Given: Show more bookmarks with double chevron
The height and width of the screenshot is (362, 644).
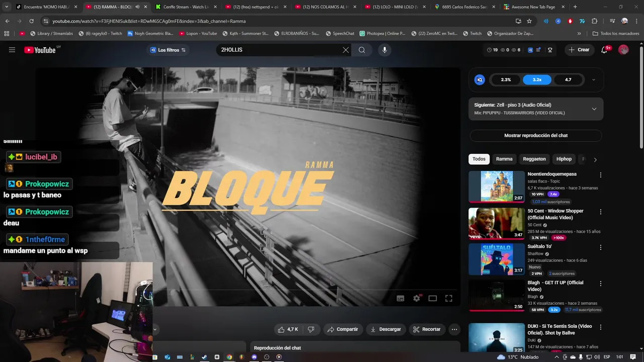Looking at the screenshot, I should click(x=579, y=33).
